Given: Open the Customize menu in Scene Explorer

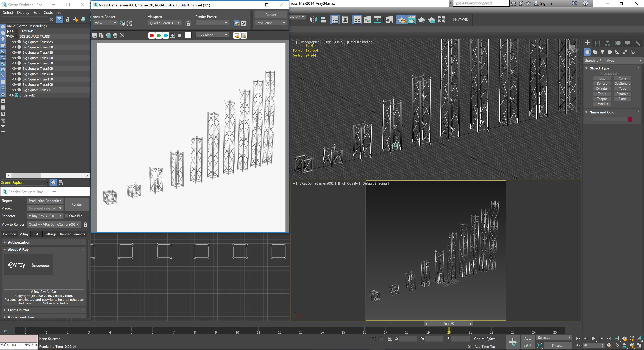Looking at the screenshot, I should click(x=52, y=12).
